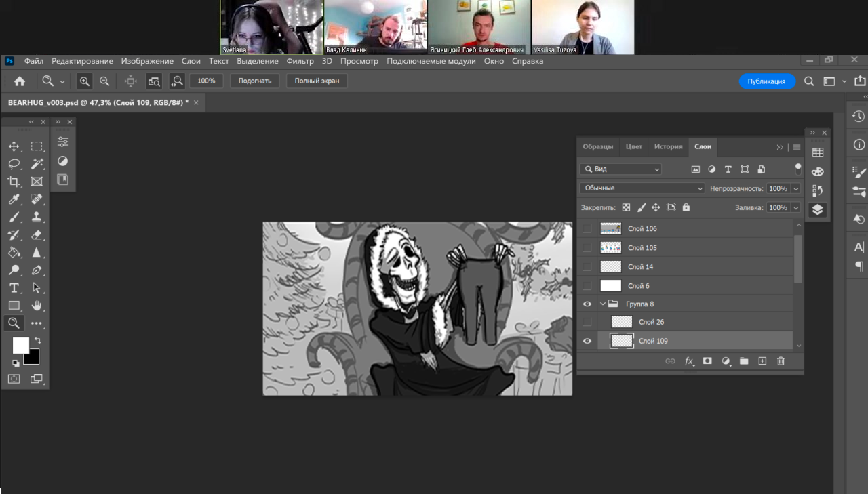Select the Path Selection tool
This screenshot has width=868, height=494.
click(x=37, y=288)
